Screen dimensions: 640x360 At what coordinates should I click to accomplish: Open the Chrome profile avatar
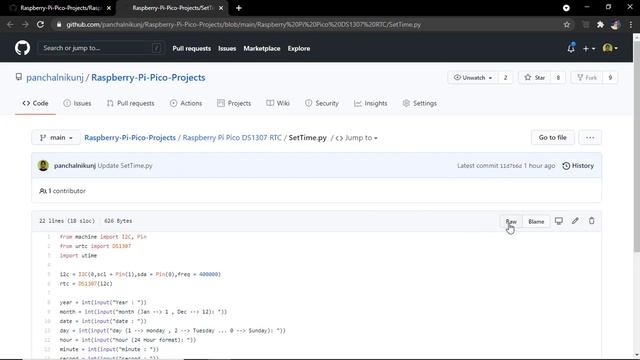pyautogui.click(x=616, y=24)
